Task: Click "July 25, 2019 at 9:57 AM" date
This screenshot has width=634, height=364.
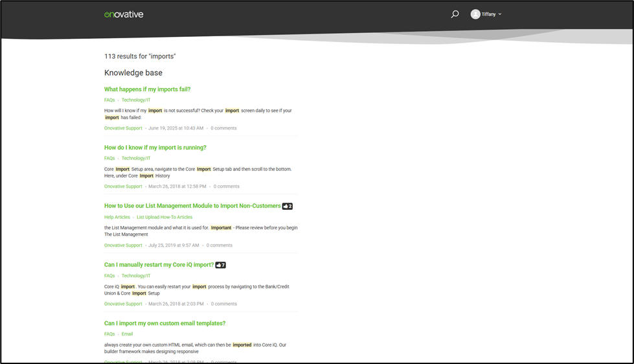Action: point(174,245)
